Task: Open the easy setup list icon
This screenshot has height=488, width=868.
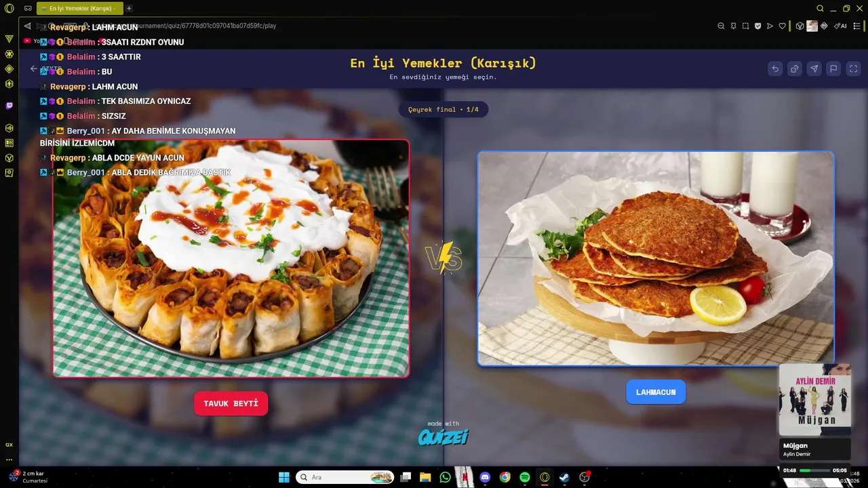Action: [x=857, y=26]
